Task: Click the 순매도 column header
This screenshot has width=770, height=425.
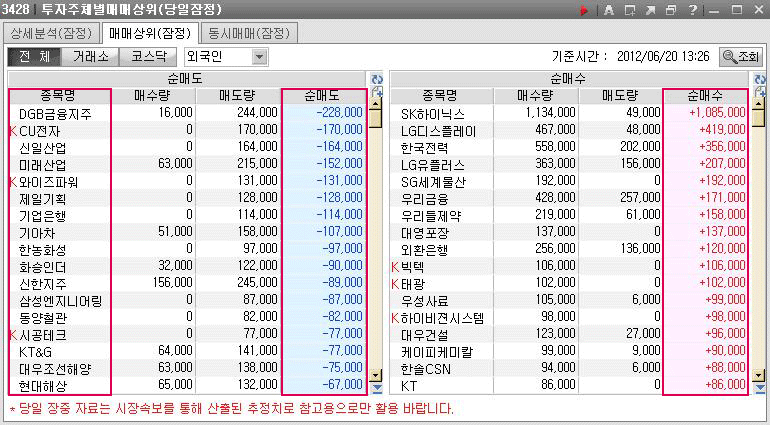Action: coord(324,95)
